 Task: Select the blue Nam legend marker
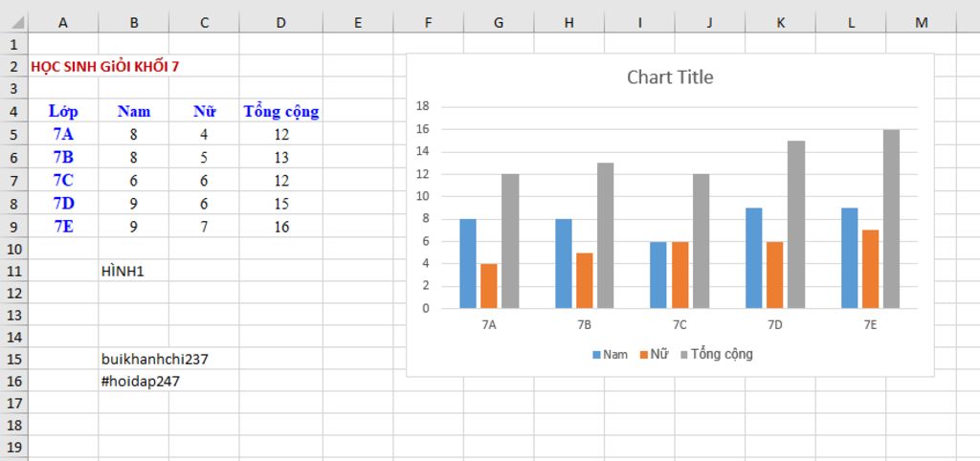pos(597,355)
